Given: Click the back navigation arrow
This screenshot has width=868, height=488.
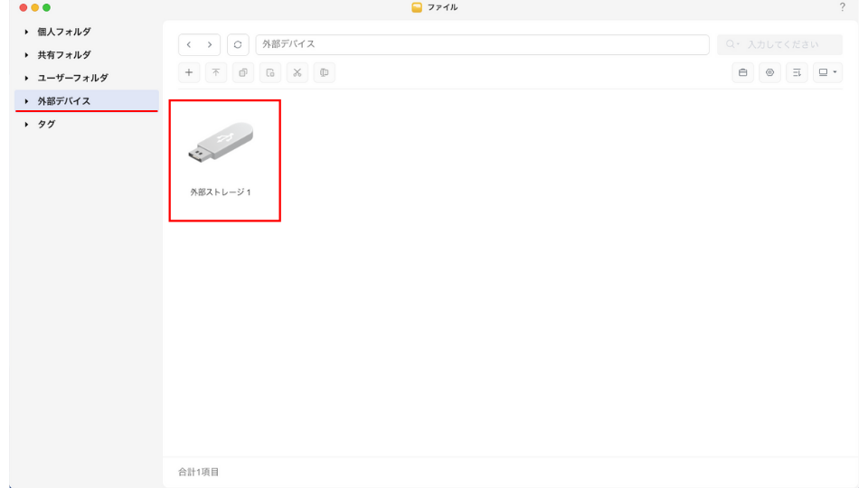Looking at the screenshot, I should point(189,44).
